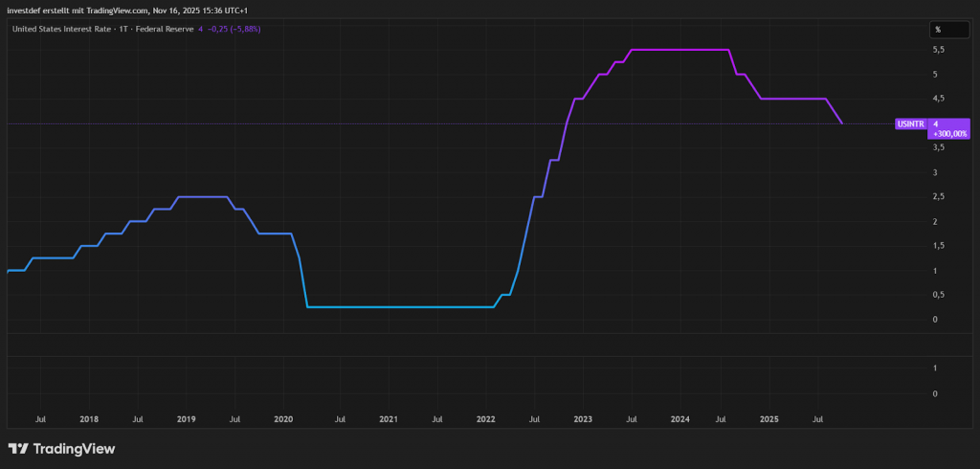
Task: Click the purple USINTR symbol tag
Action: [909, 123]
